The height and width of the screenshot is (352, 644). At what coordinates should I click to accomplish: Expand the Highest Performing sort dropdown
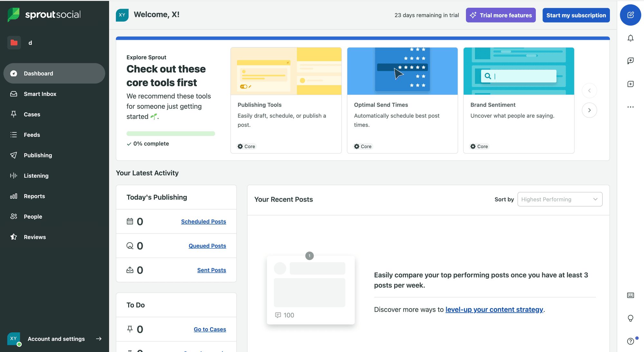[560, 199]
